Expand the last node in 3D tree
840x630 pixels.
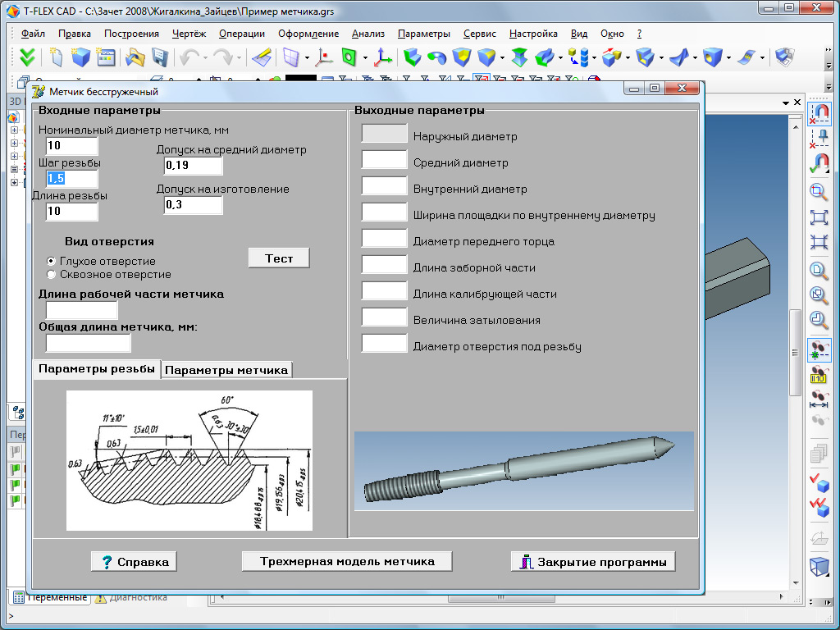point(14,182)
